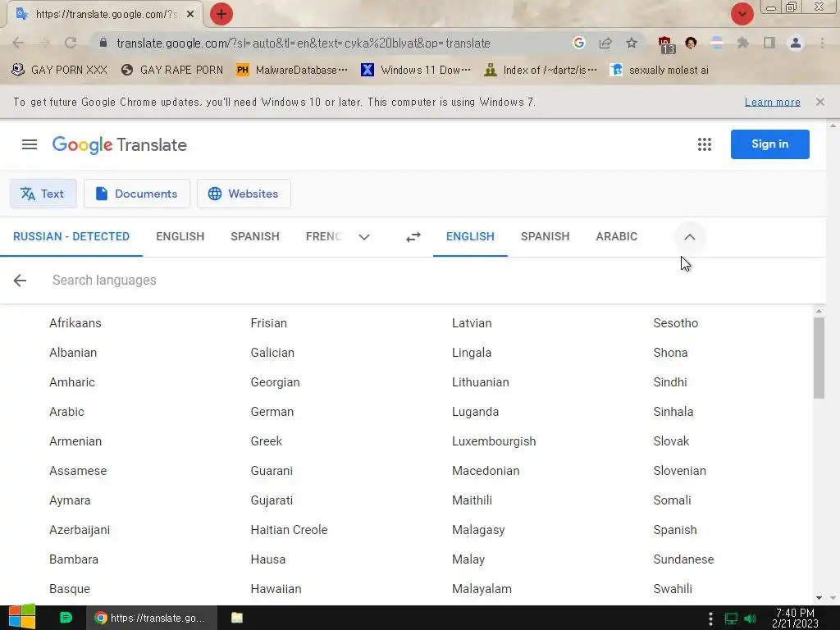Open a new tab with the red plus

click(x=221, y=14)
